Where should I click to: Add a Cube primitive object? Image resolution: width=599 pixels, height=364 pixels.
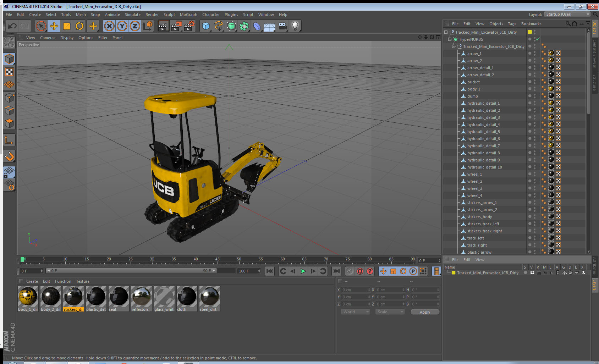click(206, 26)
